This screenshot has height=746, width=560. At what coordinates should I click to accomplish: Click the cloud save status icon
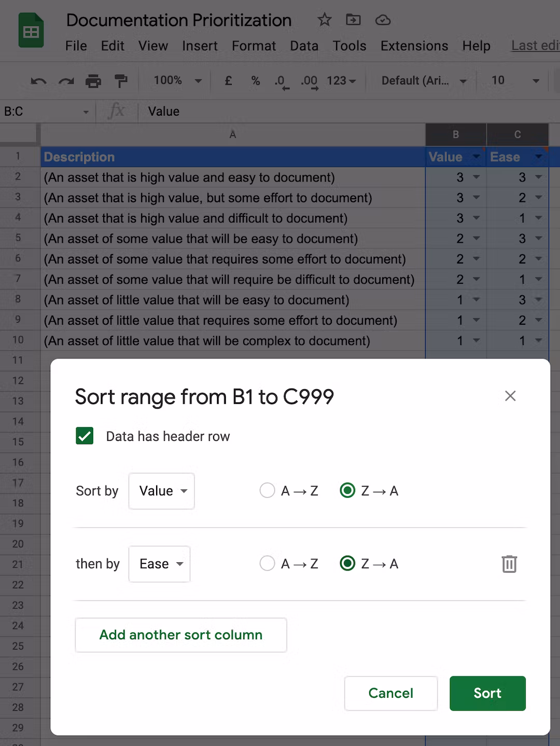(383, 20)
